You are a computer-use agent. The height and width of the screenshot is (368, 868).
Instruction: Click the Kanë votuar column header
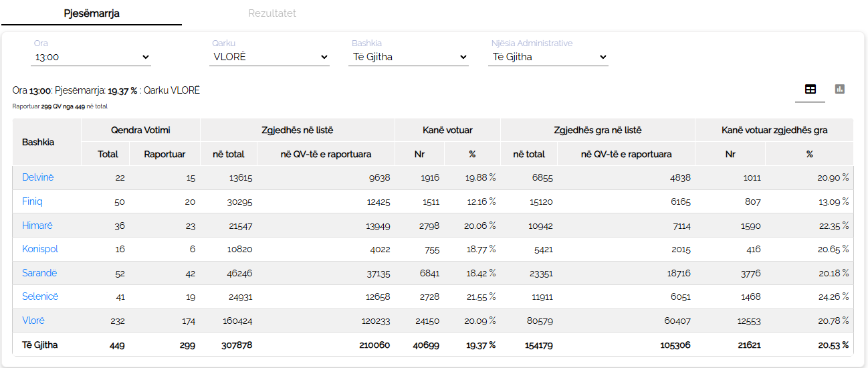click(x=447, y=130)
